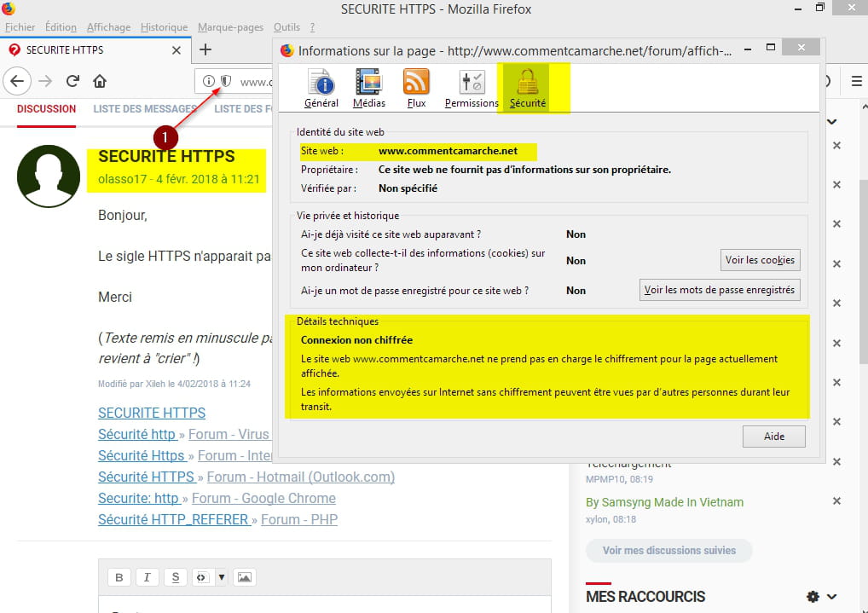Viewport: 868px width, 613px height.
Task: Open the Médias tab in page info
Action: coord(368,89)
